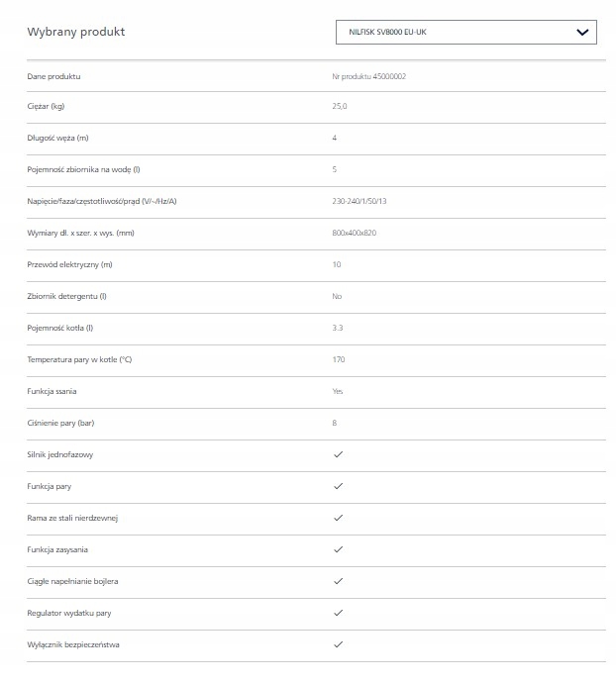The width and height of the screenshot is (616, 683).
Task: Click checkmark for Regulator wydatku pary
Action: [338, 613]
